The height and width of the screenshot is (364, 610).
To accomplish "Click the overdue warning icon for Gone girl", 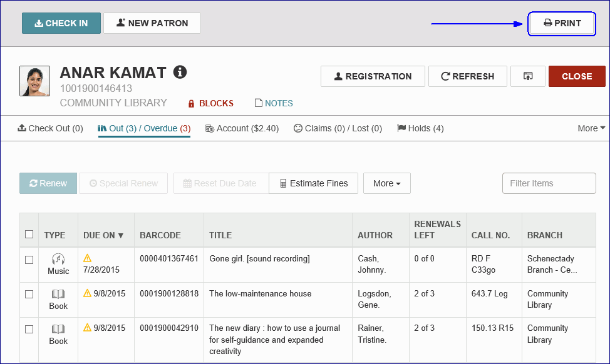I will [x=88, y=258].
